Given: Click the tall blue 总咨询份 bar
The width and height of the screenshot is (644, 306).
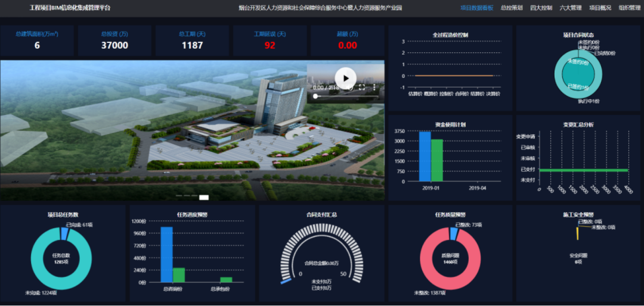Looking at the screenshot, I should (166, 254).
